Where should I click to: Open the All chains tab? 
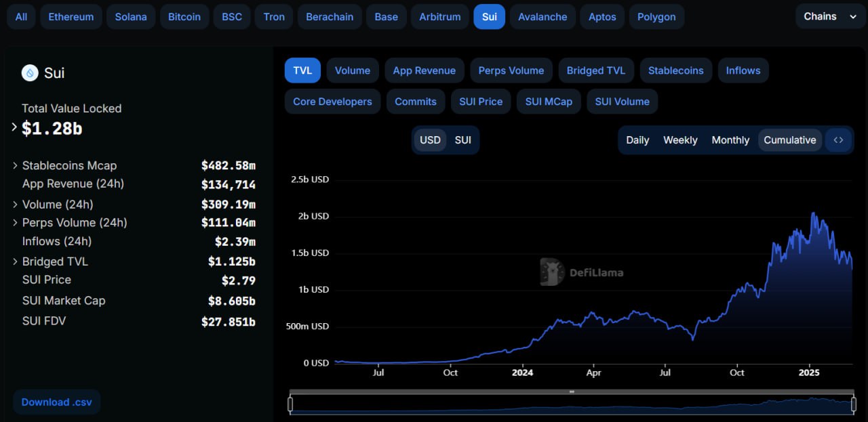tap(21, 17)
